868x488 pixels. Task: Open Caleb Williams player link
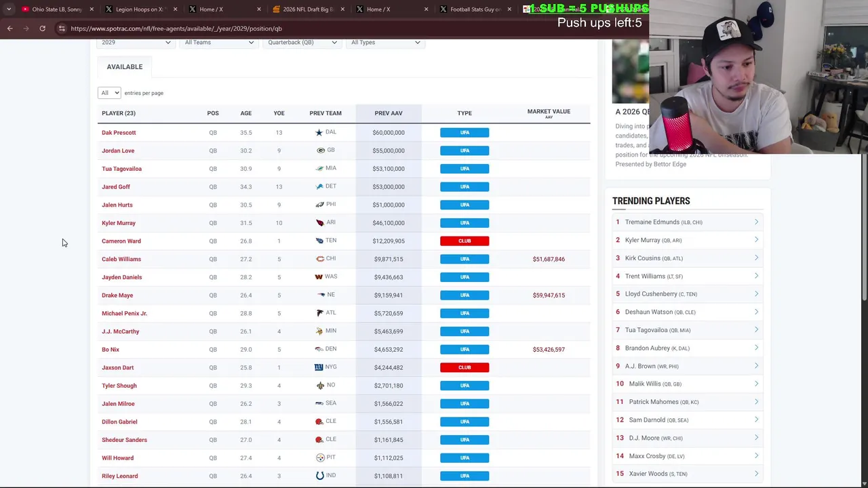point(121,259)
